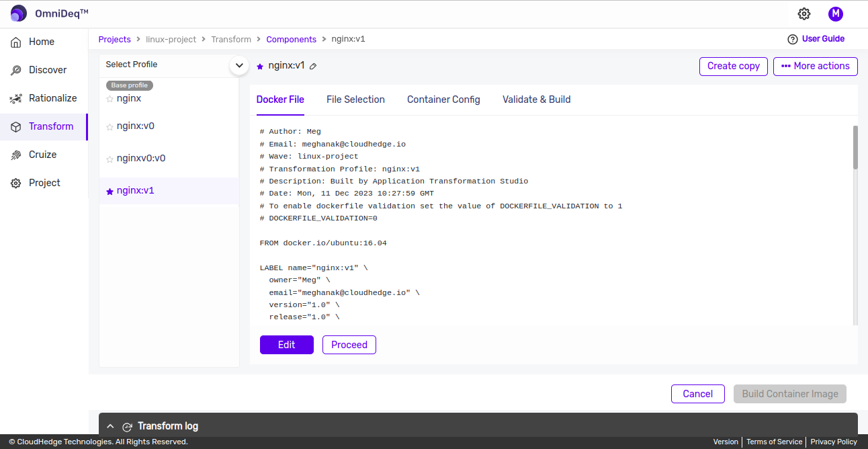Click the Transform log title
Viewport: 868px width, 449px height.
pyautogui.click(x=168, y=426)
